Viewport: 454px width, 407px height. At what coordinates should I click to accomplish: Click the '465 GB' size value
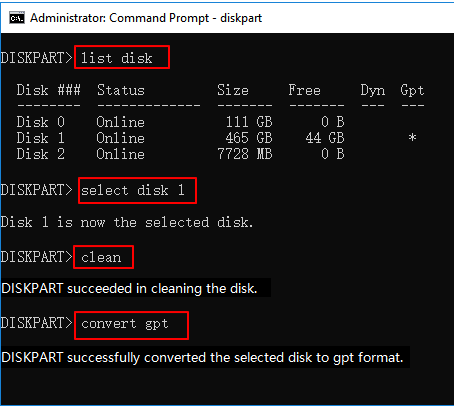click(x=249, y=138)
